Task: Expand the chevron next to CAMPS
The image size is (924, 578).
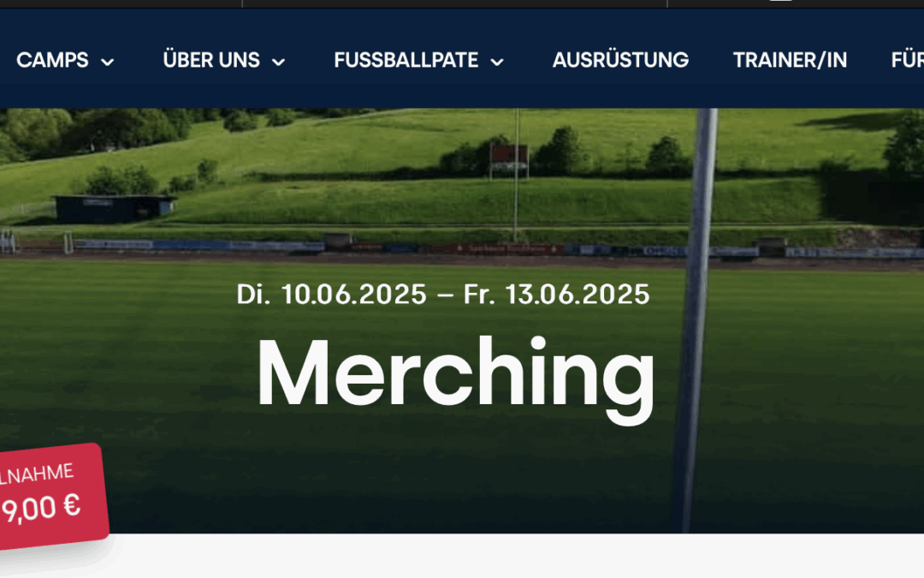Action: [x=107, y=62]
